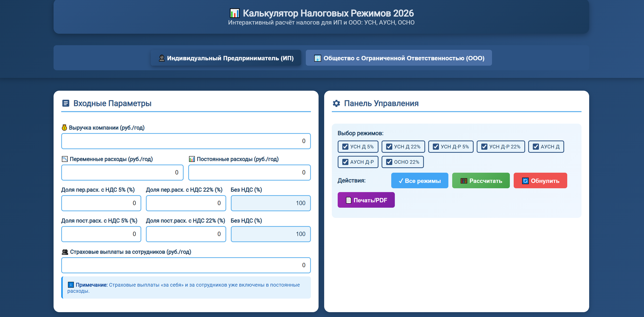Click the declining chart icon near Переменные расходы
This screenshot has height=317, width=644.
pos(65,159)
